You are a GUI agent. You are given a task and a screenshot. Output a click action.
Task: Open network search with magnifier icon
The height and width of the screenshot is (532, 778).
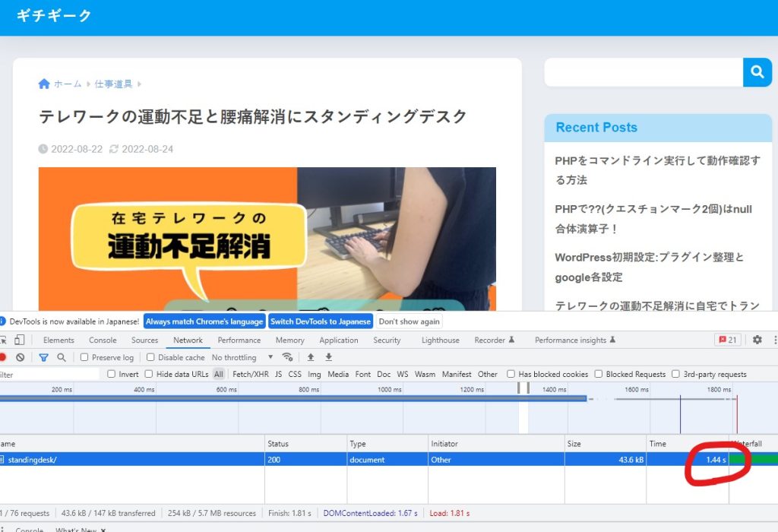pos(62,357)
